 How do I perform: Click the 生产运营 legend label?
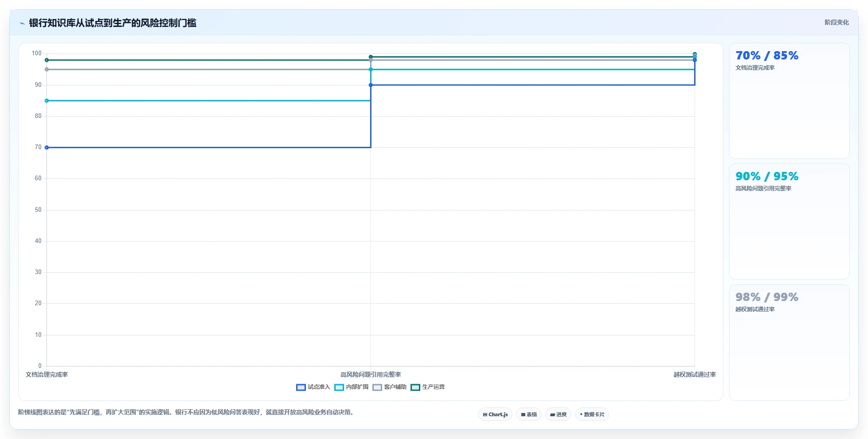[433, 387]
